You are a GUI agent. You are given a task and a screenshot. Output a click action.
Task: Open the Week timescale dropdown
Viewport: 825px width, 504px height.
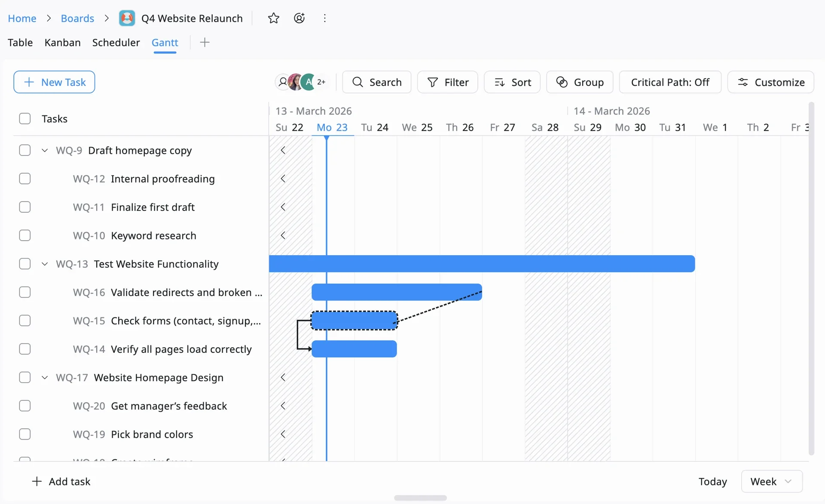[x=772, y=481]
